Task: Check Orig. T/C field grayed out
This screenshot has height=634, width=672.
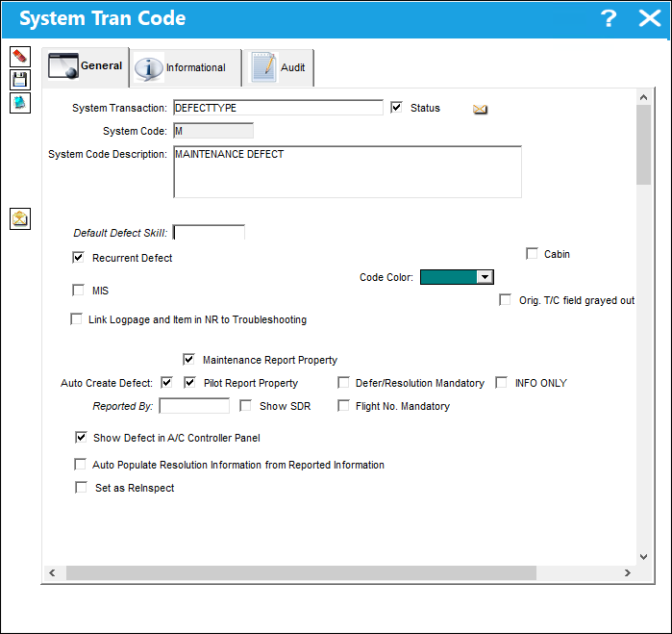Action: [505, 299]
